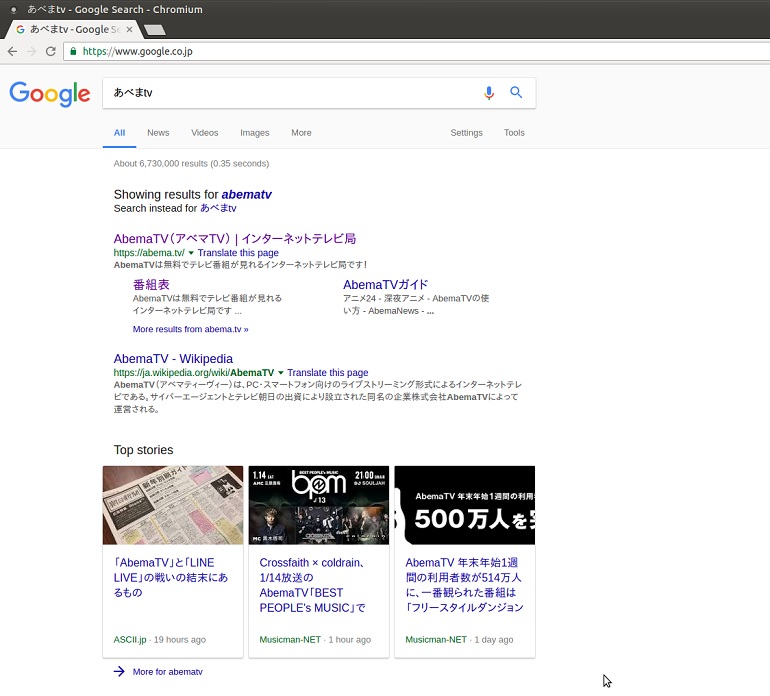Screen dimensions: 770x696
Task: Click the browser forward arrow
Action: 31,52
